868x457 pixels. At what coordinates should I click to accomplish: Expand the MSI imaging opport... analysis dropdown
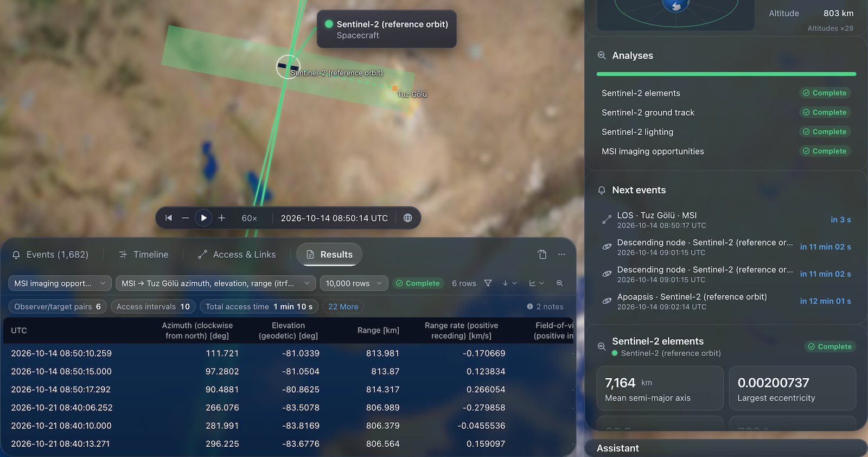(x=60, y=283)
